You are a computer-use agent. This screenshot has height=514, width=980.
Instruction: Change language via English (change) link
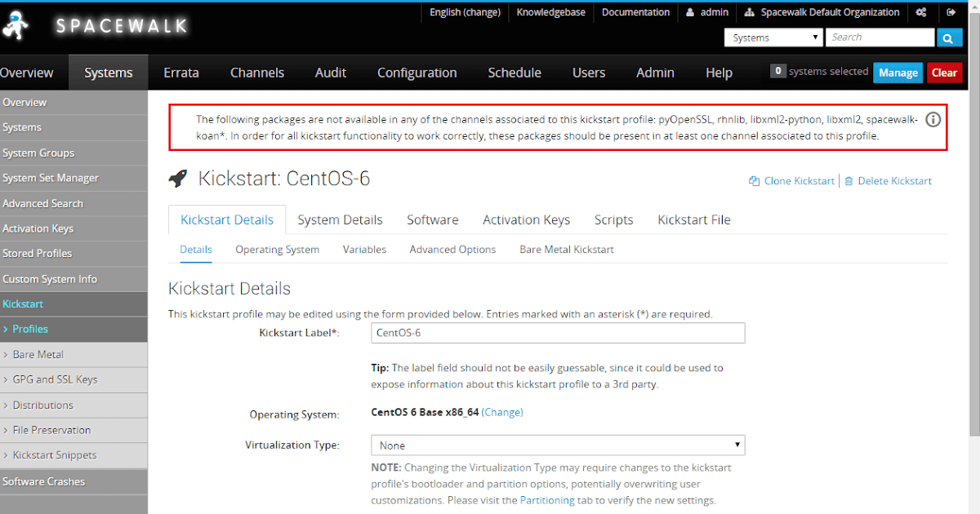(x=465, y=12)
